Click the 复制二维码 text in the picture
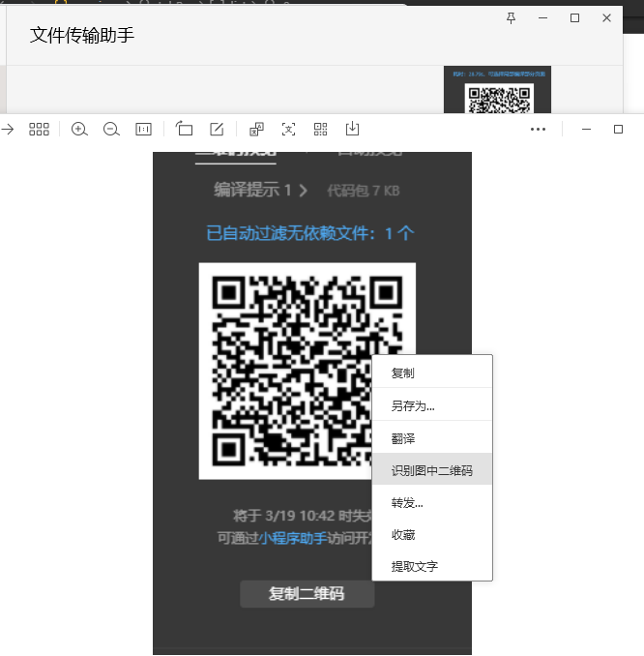This screenshot has height=656, width=644. click(x=307, y=593)
